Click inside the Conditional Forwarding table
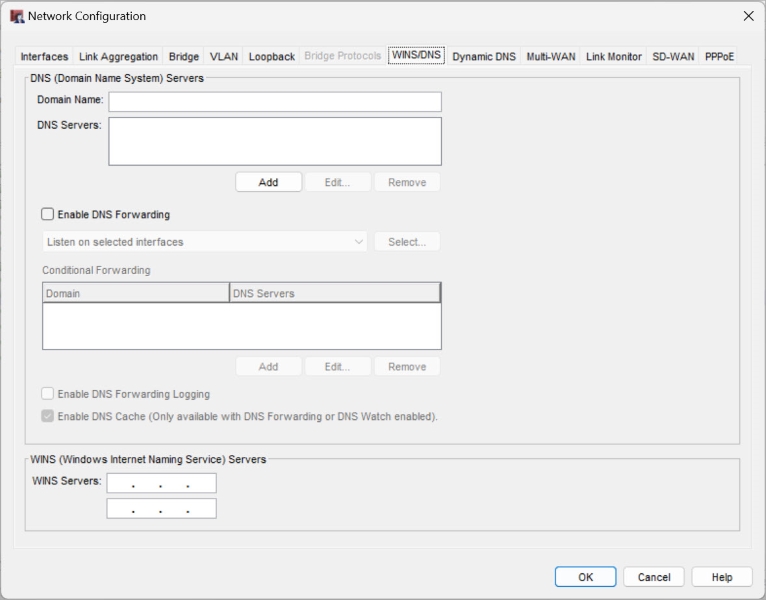 (x=242, y=326)
